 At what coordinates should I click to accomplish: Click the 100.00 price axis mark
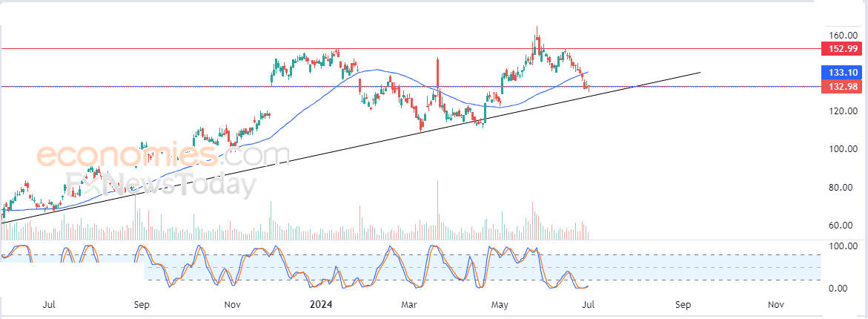(x=844, y=149)
